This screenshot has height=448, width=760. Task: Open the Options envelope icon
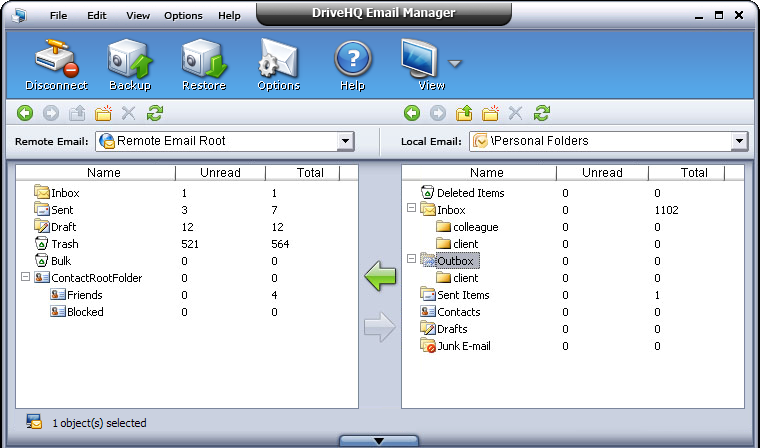click(x=278, y=62)
